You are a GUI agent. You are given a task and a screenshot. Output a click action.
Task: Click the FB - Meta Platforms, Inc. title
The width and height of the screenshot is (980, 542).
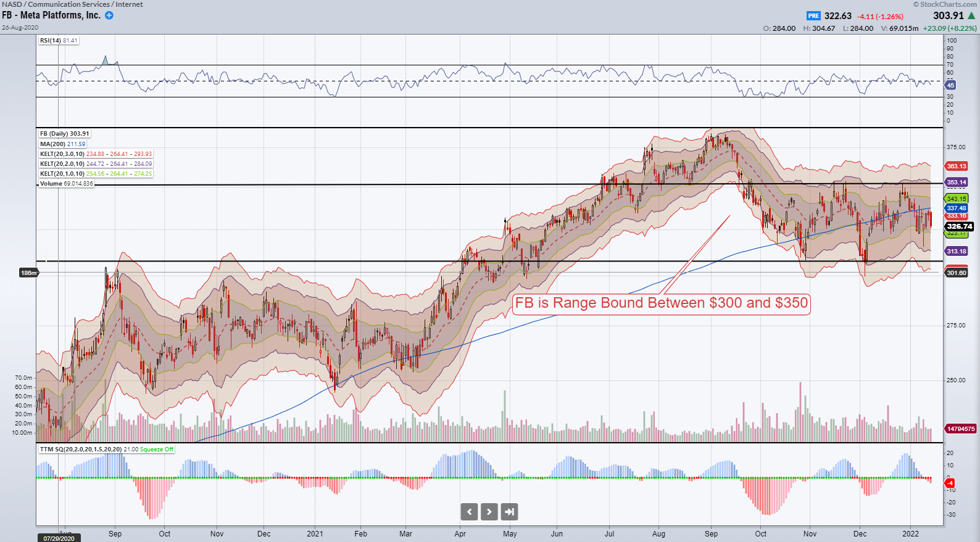point(51,15)
